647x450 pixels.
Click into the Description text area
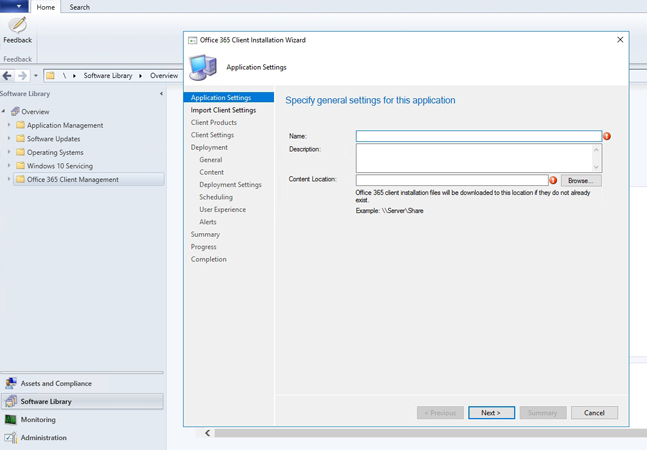click(x=475, y=158)
